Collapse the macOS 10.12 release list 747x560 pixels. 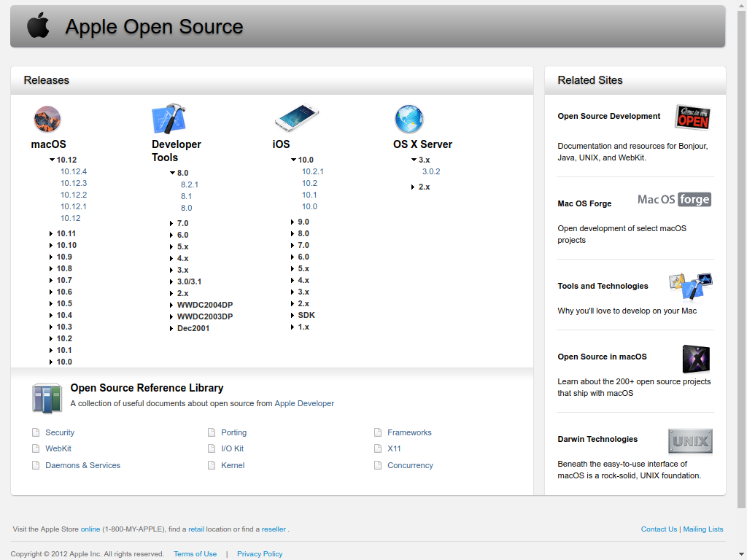52,160
